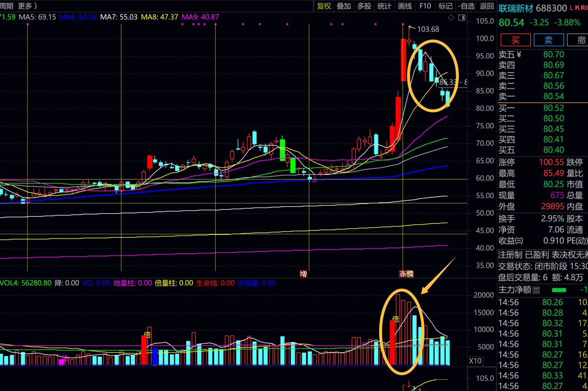The height and width of the screenshot is (391, 588).
Task: Click the 增 event marker on chart
Action: [303, 274]
